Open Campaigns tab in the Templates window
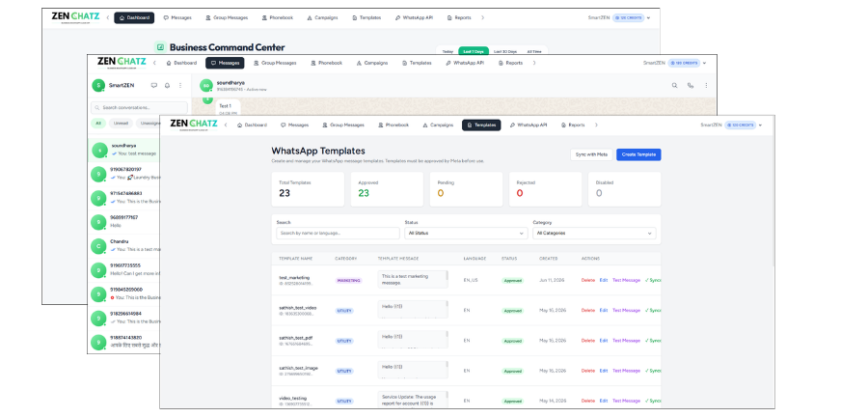This screenshot has height=417, width=868. coord(437,125)
